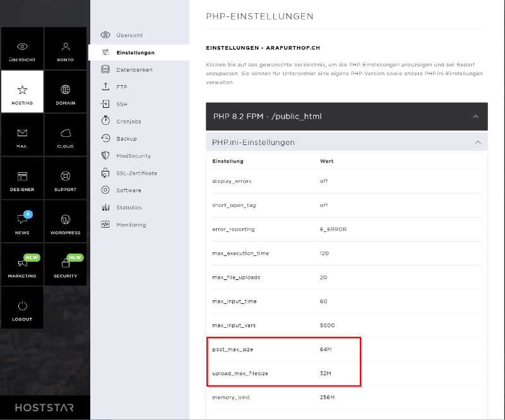Screen dimensions: 505x420
Task: Open the Marketing tile marked NEW
Action: pos(22,265)
